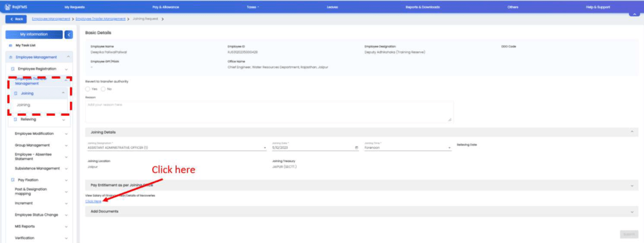Click the RajIFMS logo icon
This screenshot has height=243, width=644.
(x=8, y=7)
